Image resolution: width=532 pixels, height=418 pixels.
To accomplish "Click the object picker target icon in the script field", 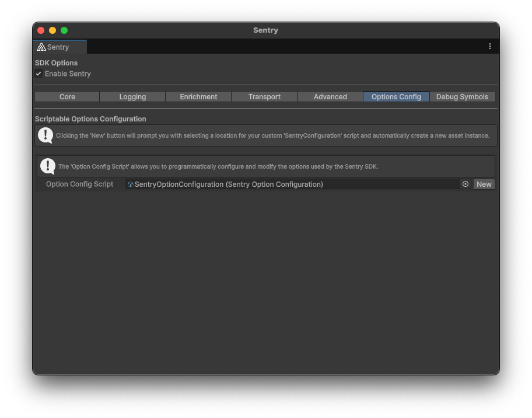I will pyautogui.click(x=466, y=184).
